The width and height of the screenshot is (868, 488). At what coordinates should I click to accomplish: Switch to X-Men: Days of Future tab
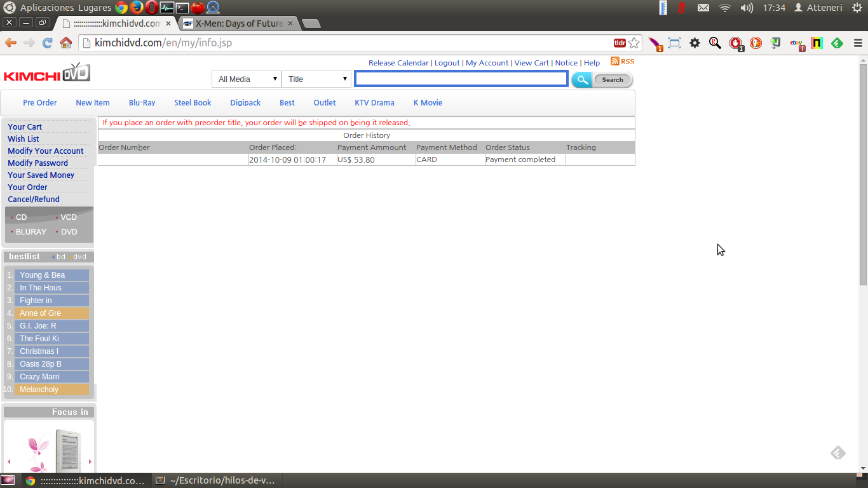(x=239, y=24)
